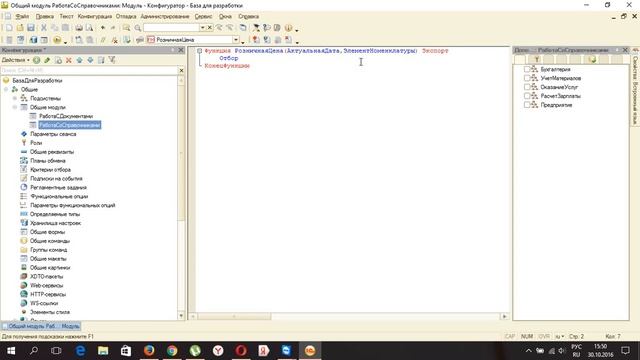Click the Windows Start button
This screenshot has height=360, width=640.
(11, 351)
